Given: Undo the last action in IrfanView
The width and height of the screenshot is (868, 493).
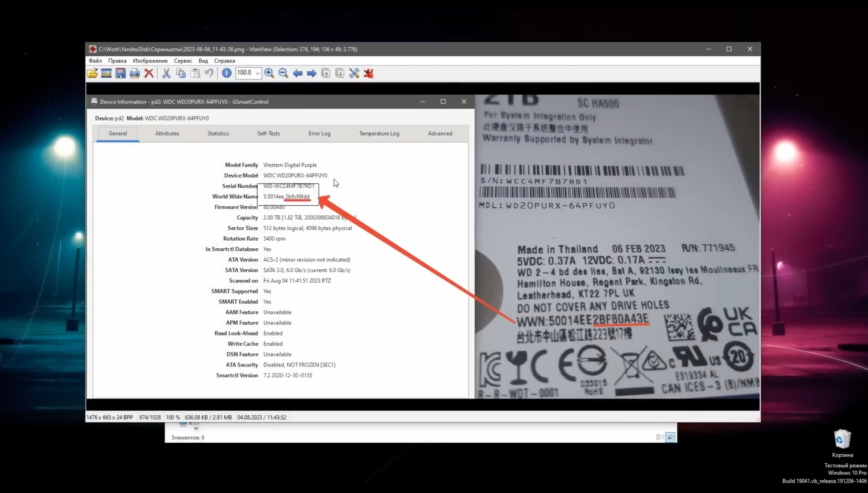Looking at the screenshot, I should (209, 73).
